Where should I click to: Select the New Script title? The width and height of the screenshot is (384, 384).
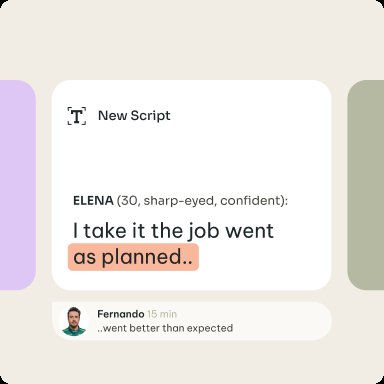point(134,116)
